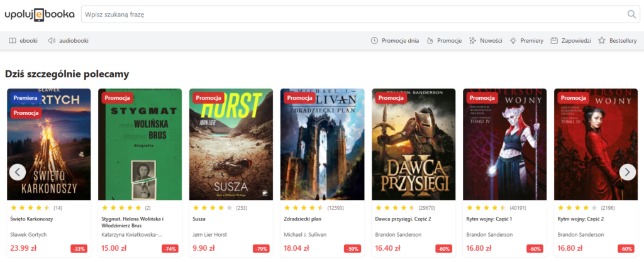
Task: Click the 16.40 zł price
Action: coord(387,248)
